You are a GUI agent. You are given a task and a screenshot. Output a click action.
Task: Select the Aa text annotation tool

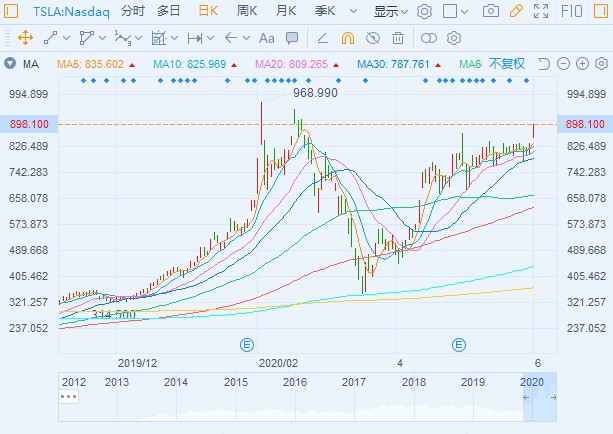(x=267, y=38)
